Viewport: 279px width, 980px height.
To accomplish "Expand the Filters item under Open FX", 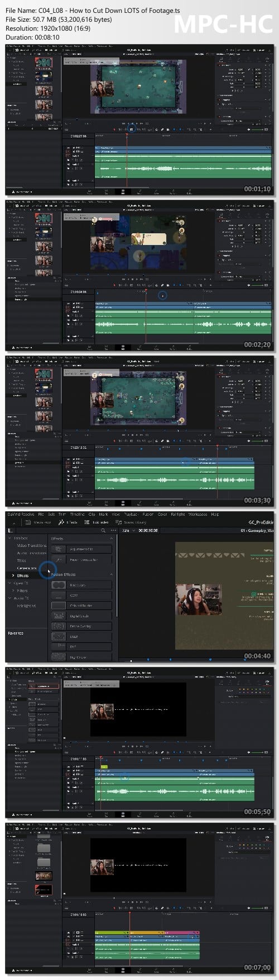I will 22,590.
